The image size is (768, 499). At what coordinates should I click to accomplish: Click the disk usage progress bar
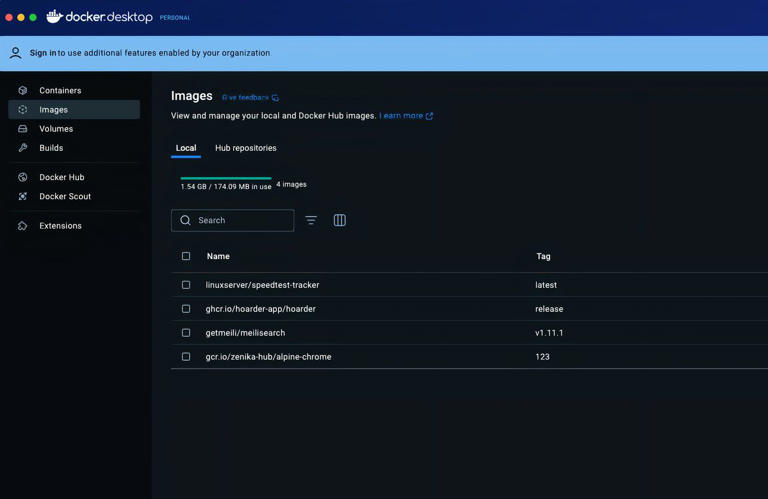226,178
